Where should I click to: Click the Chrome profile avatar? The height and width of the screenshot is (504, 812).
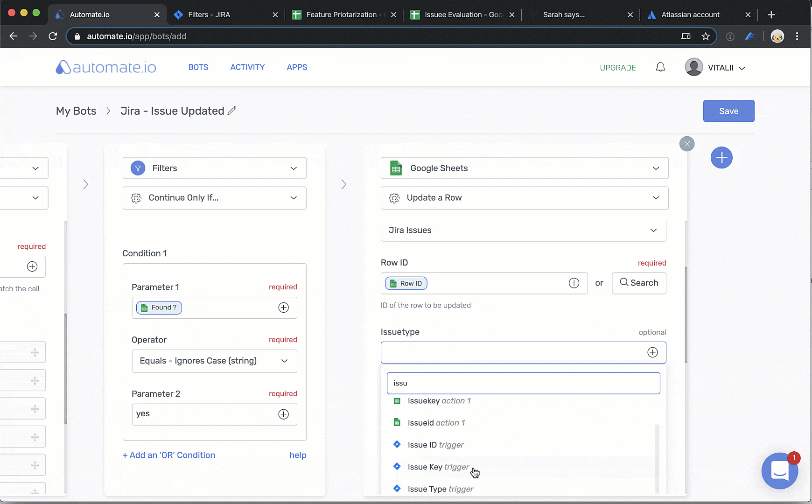click(777, 36)
